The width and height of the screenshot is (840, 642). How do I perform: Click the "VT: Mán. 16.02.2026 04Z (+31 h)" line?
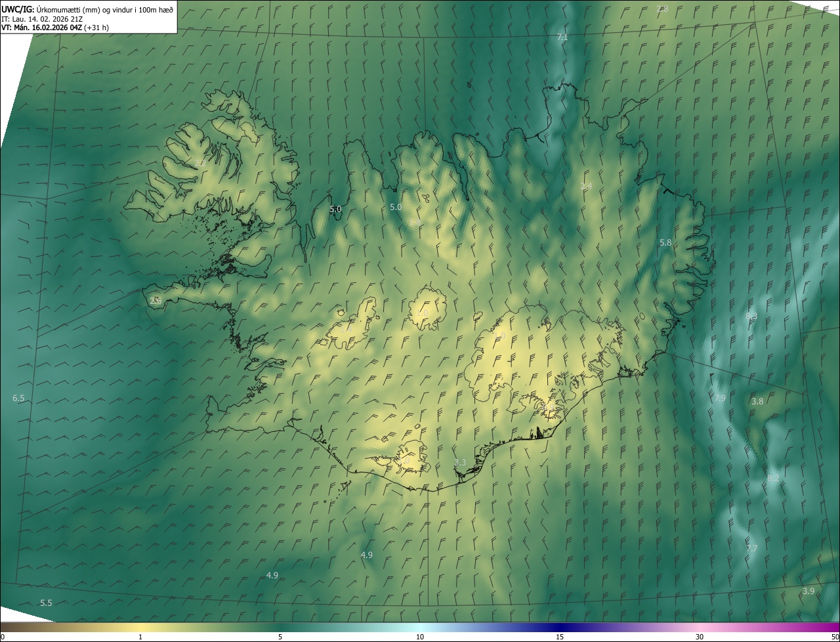pyautogui.click(x=55, y=28)
